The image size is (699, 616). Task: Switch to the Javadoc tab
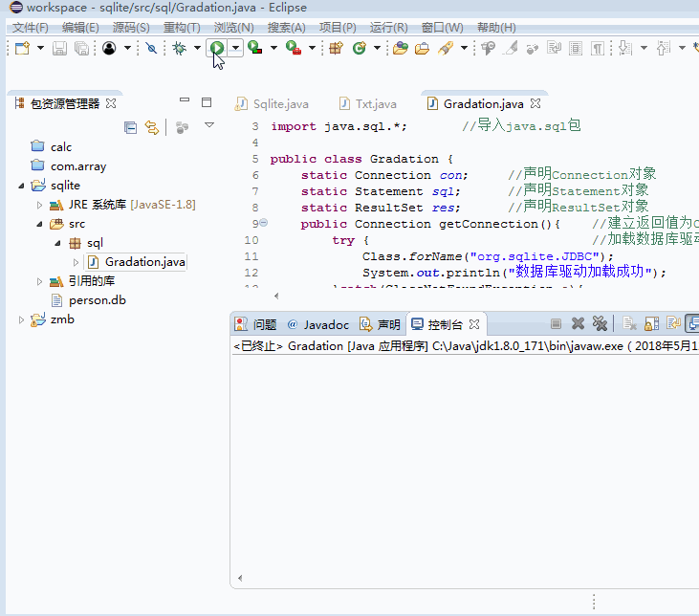tap(318, 324)
